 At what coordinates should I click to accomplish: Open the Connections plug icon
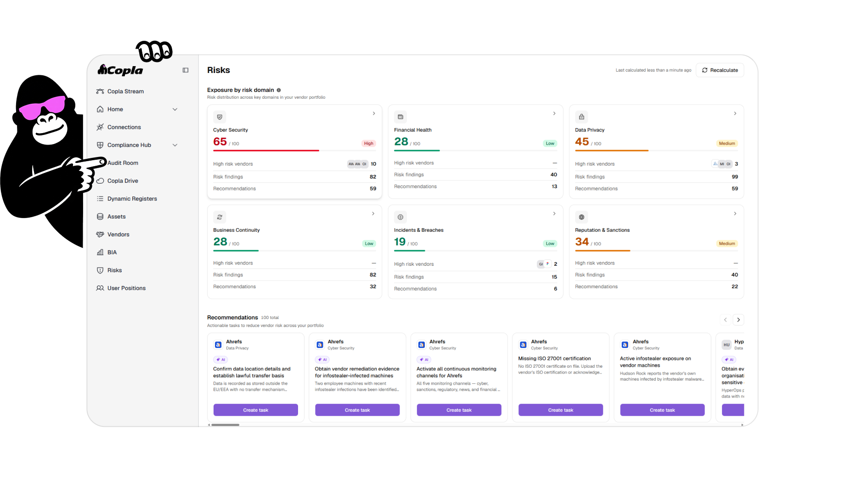click(100, 127)
